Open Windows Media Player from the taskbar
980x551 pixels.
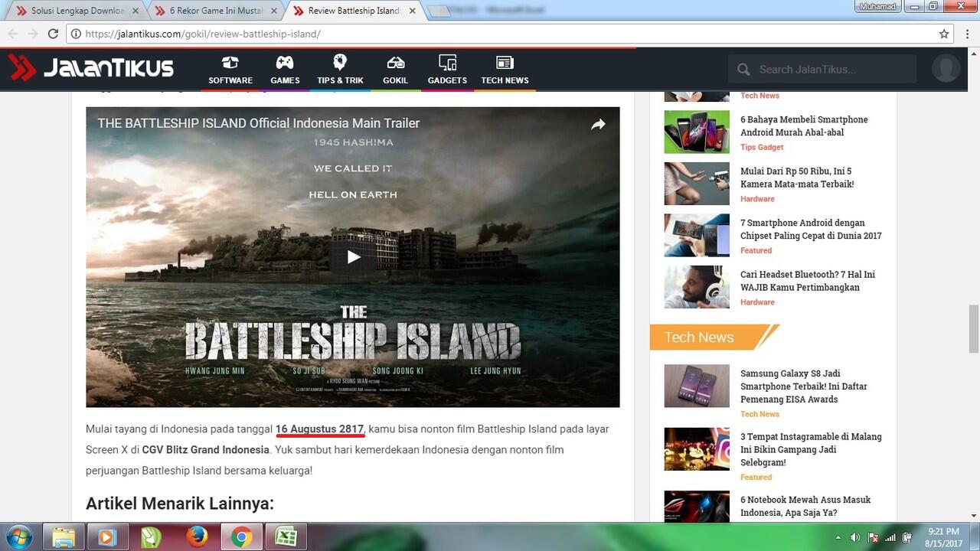108,537
